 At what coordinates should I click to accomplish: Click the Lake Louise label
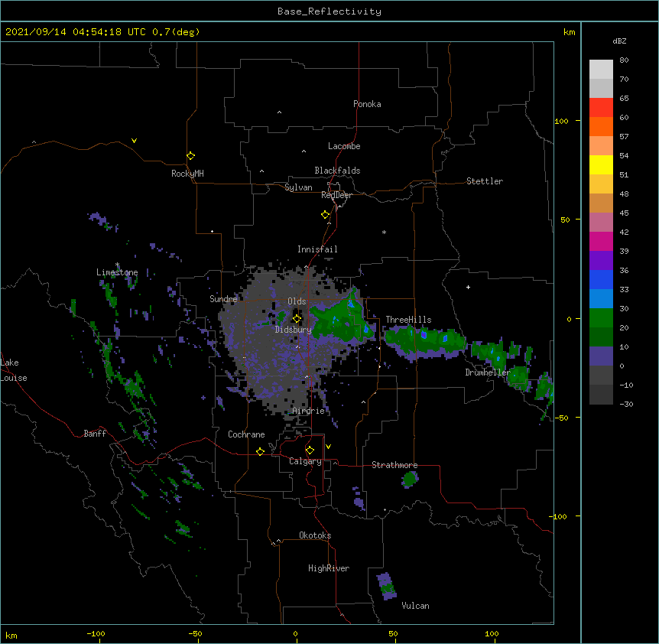(x=14, y=370)
